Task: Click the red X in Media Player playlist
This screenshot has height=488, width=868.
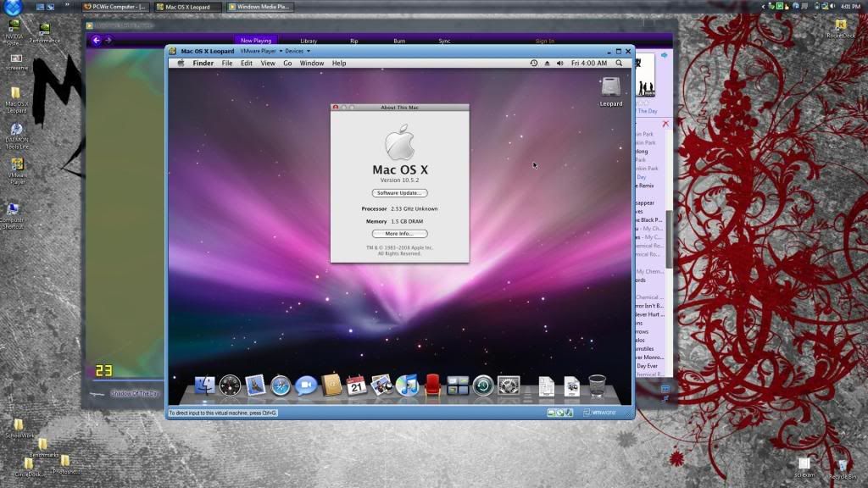Action: (665, 124)
